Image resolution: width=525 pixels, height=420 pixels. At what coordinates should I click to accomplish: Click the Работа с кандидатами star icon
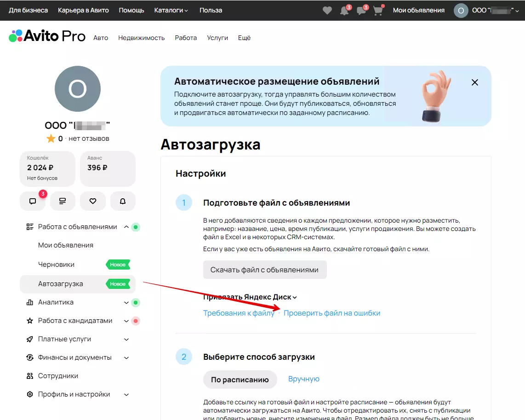coord(30,321)
